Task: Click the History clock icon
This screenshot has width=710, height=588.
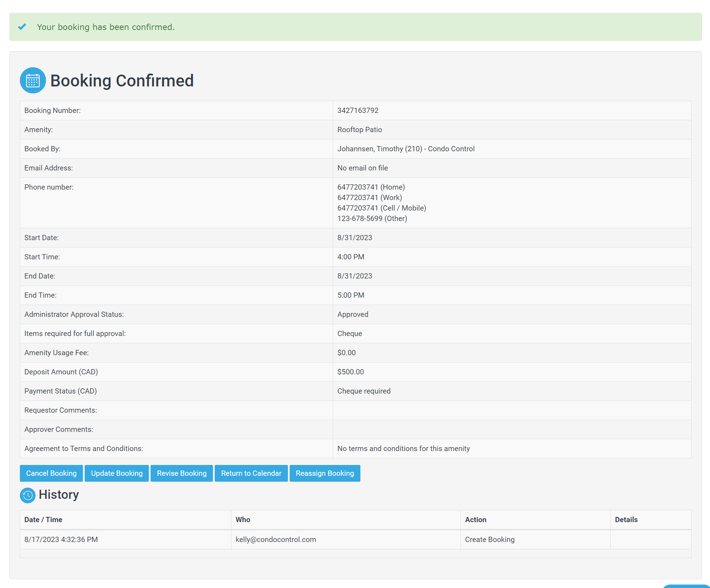Action: coord(28,495)
